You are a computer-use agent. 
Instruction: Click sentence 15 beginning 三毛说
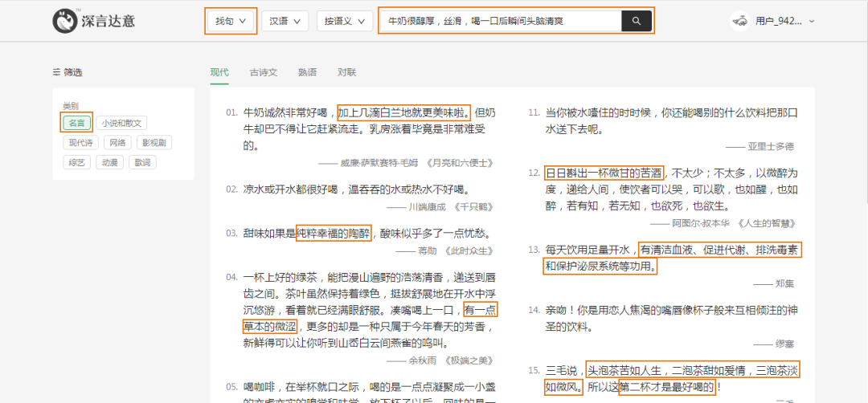click(x=671, y=378)
